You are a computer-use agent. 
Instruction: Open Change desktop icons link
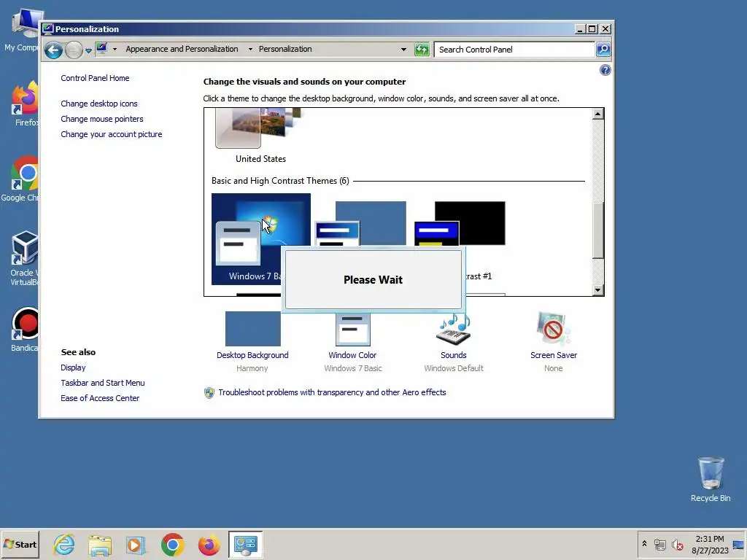(x=99, y=104)
